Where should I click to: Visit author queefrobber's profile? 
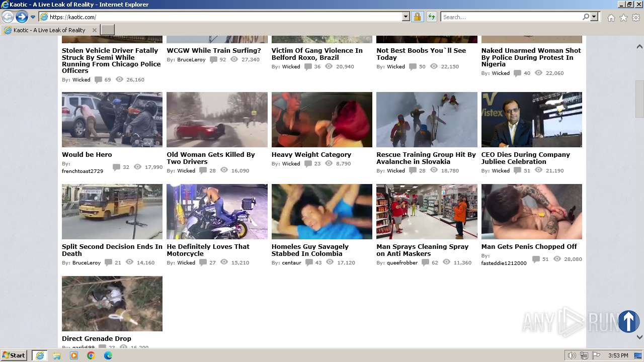(x=403, y=263)
